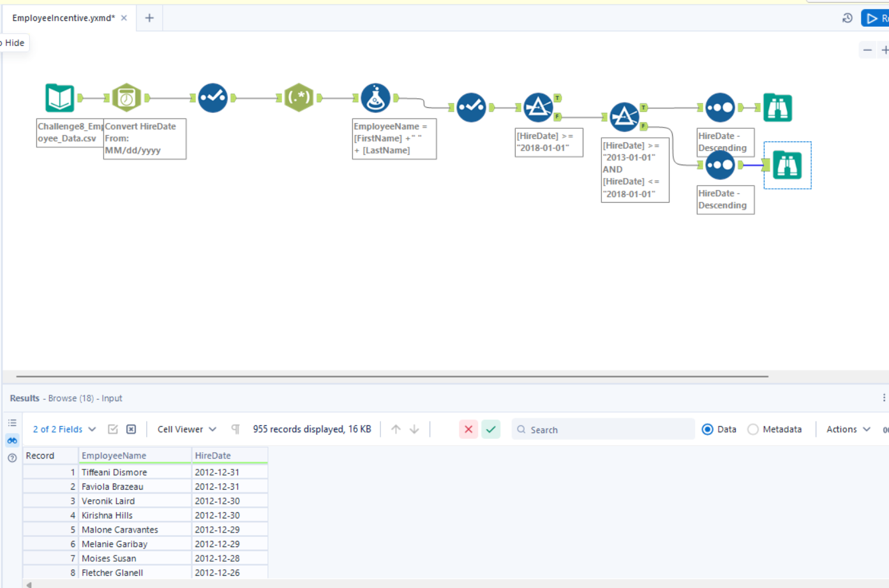Click the HireDate column header
Screen dimensions: 889x588
click(230, 455)
